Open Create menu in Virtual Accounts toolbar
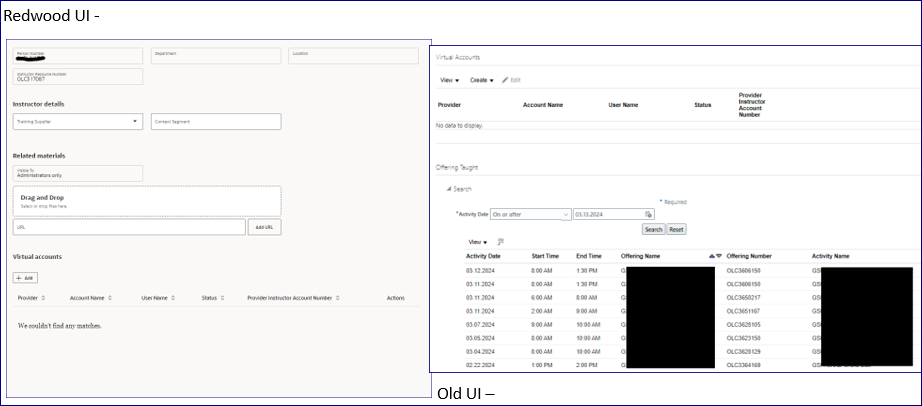922x406 pixels. [482, 80]
